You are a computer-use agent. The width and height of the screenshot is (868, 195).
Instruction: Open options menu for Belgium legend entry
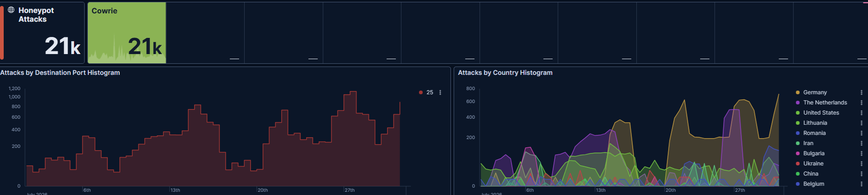[x=862, y=184]
